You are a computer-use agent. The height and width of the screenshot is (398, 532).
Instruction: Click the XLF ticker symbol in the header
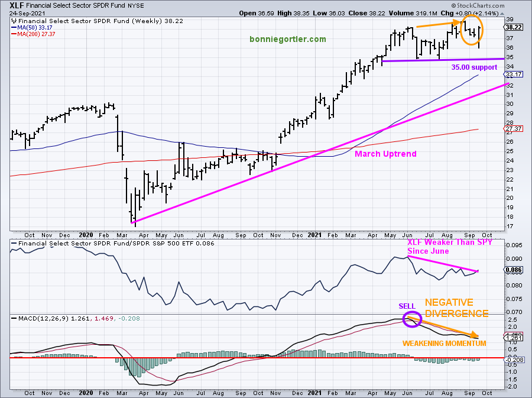point(17,5)
